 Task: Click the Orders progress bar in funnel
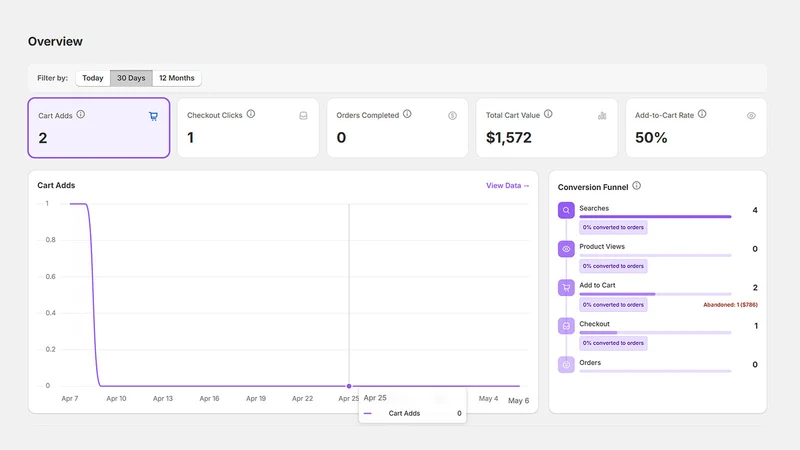pyautogui.click(x=655, y=371)
